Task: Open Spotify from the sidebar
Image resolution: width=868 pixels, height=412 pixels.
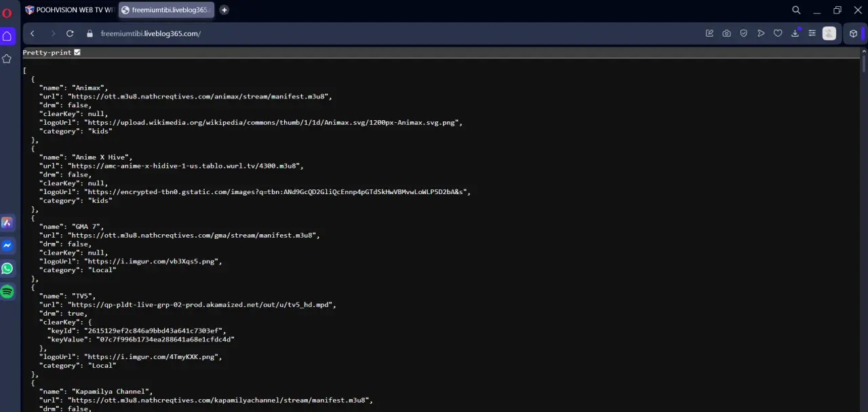Action: pos(7,291)
